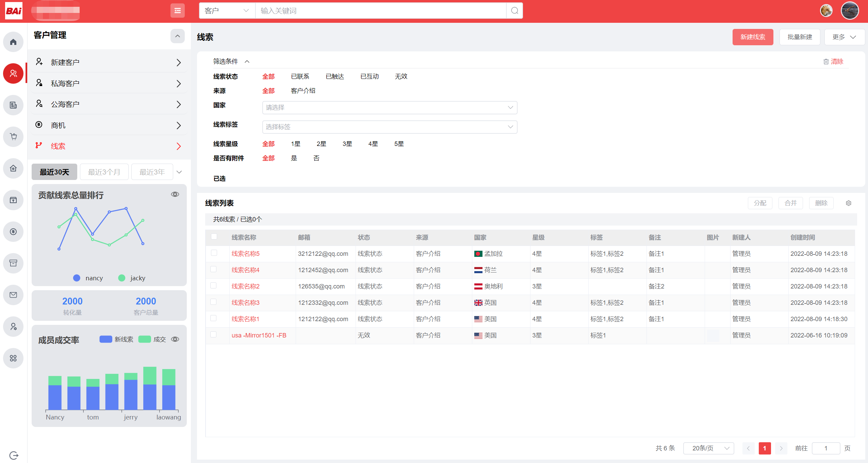Click the BAi logo

point(14,11)
